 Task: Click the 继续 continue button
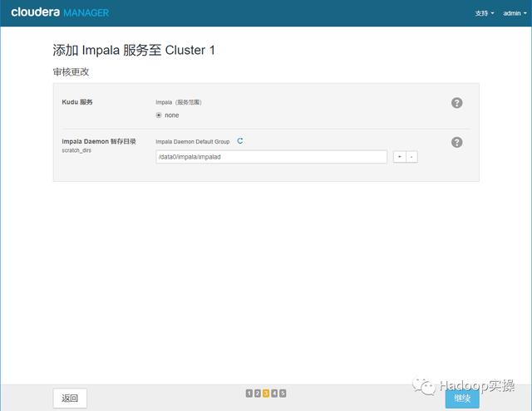[x=462, y=399]
